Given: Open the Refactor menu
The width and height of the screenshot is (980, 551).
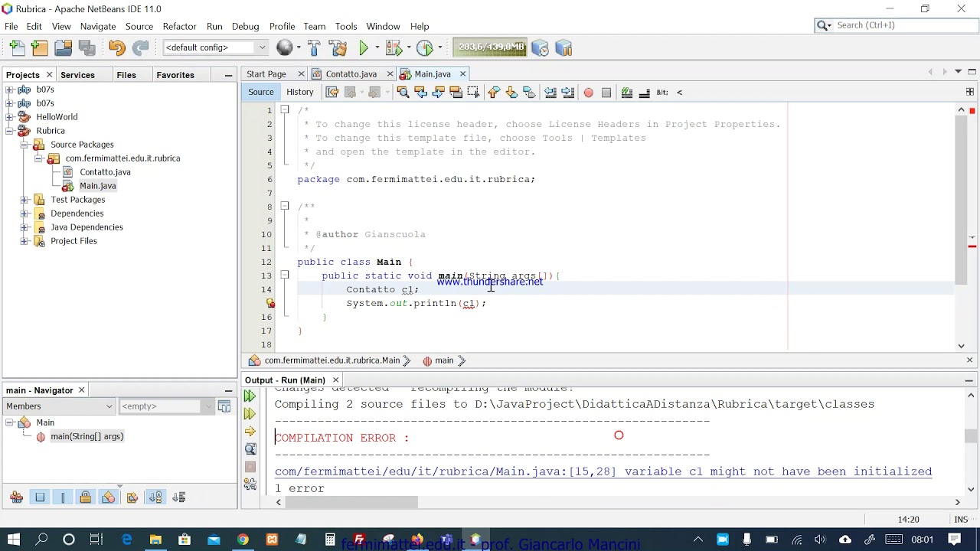Looking at the screenshot, I should (x=179, y=26).
